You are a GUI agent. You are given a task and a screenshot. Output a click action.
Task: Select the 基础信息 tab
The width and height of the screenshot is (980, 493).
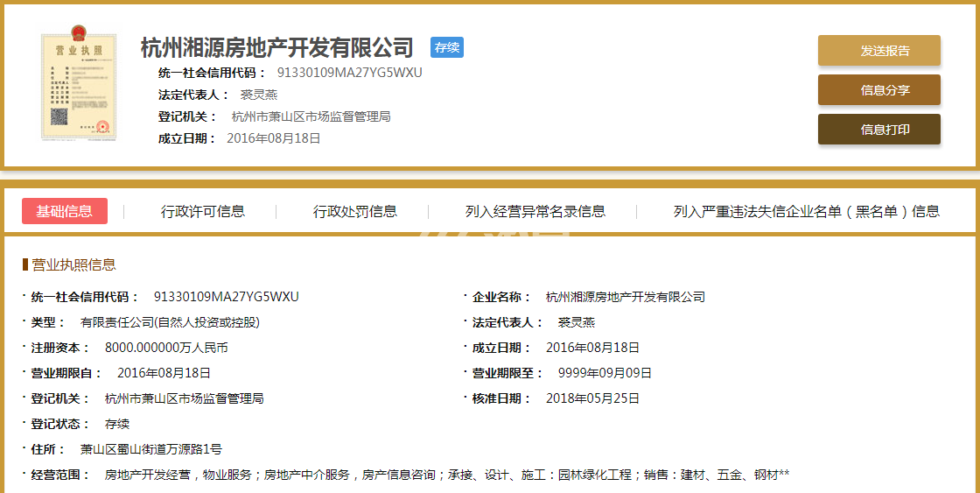click(65, 211)
